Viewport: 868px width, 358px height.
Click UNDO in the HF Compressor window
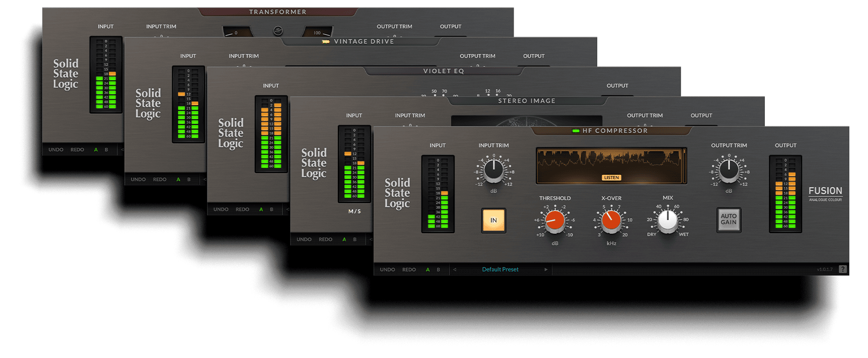click(387, 269)
